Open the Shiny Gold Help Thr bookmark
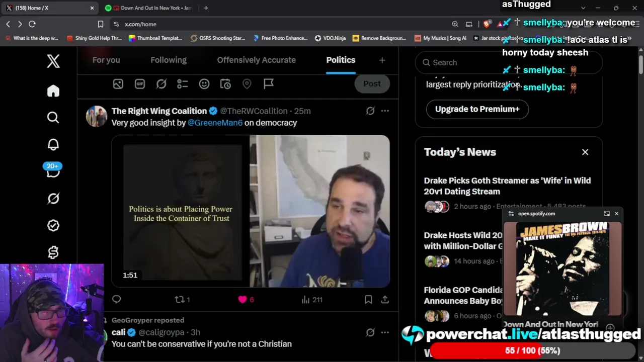Screen dimensions: 644x362 [x=94, y=38]
